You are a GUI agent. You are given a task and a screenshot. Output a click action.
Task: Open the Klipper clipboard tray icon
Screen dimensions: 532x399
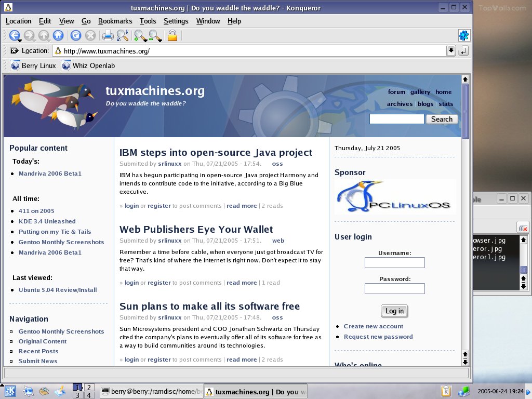[446, 391]
